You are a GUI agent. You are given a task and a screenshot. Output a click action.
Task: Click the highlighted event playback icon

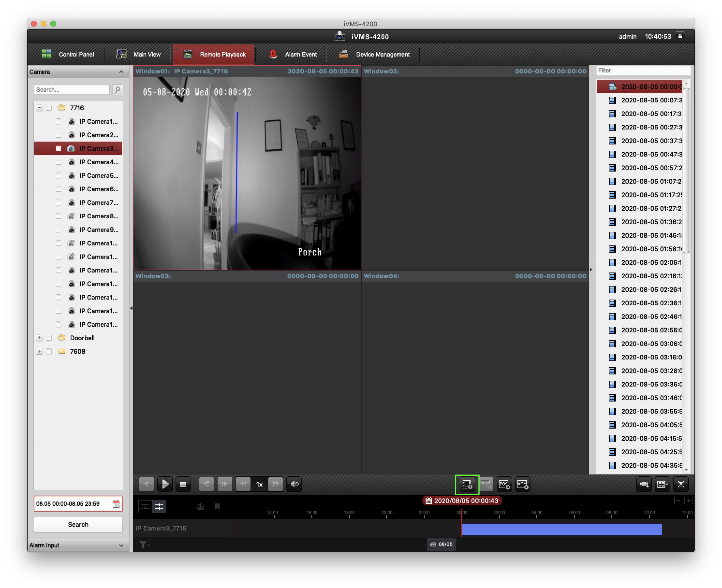pyautogui.click(x=467, y=484)
